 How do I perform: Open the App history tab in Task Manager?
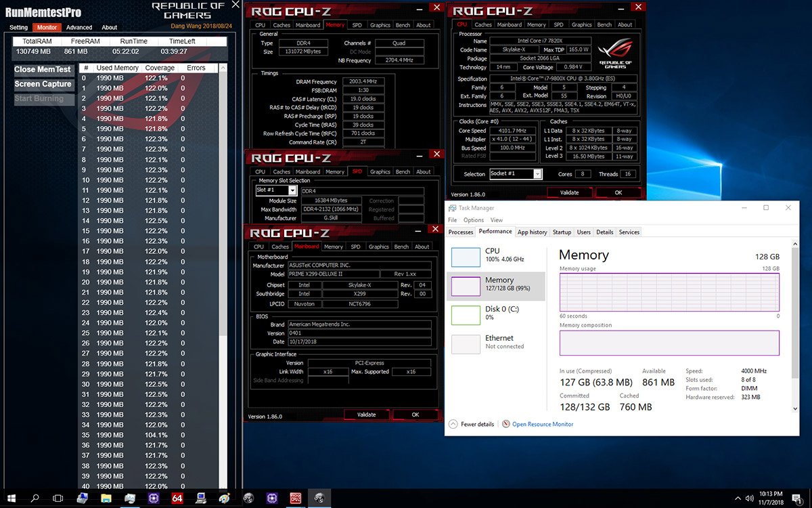point(532,232)
